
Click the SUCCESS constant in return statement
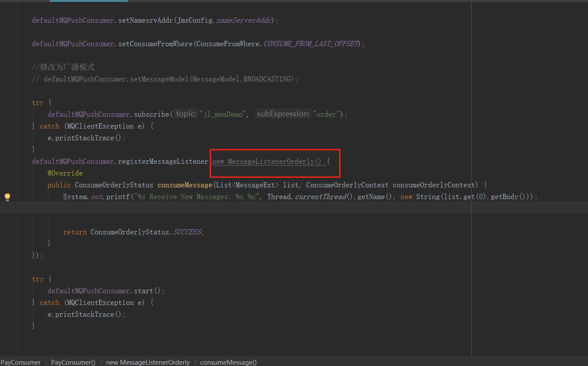tap(187, 232)
